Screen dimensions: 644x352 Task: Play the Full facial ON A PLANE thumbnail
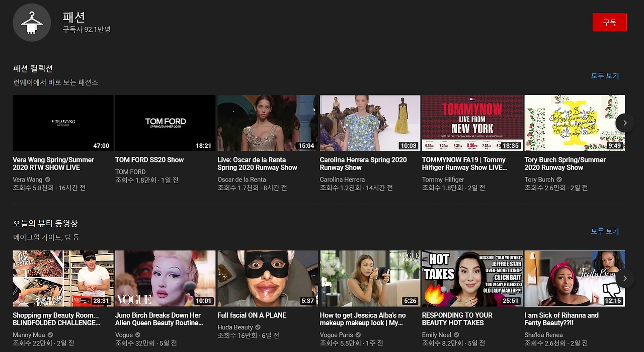coord(268,279)
